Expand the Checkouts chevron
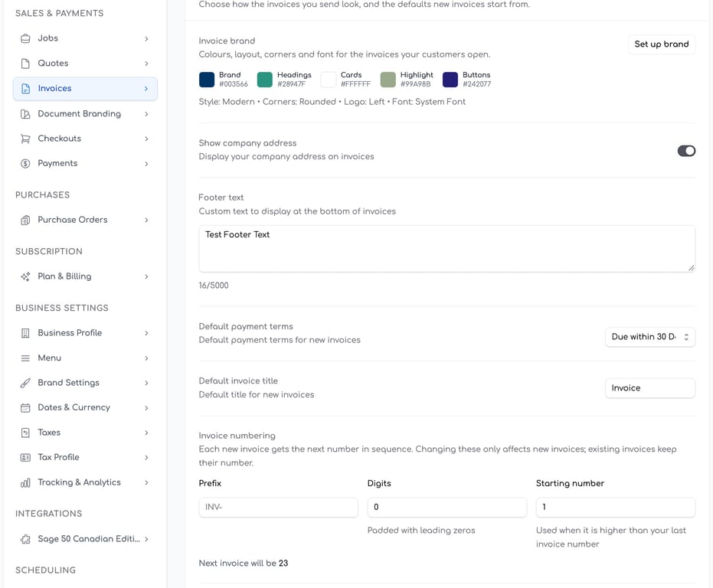 tap(146, 139)
